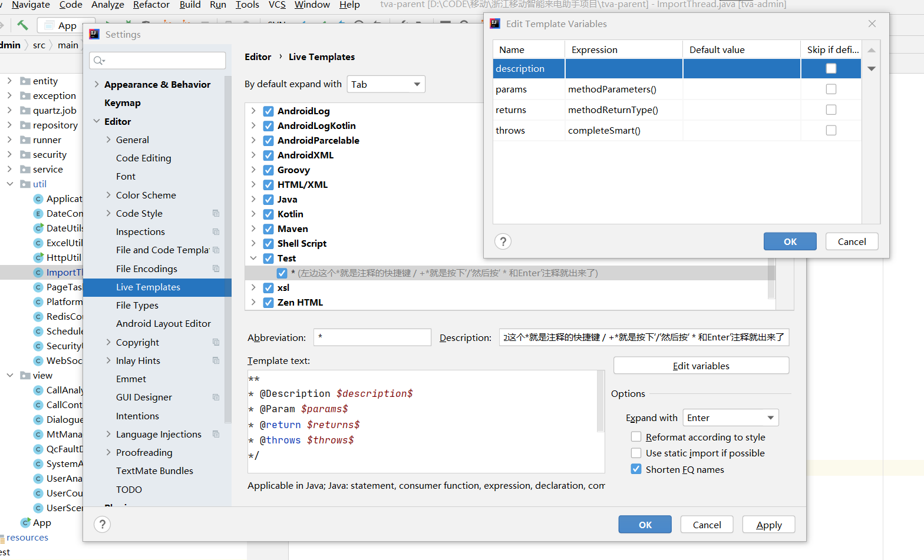Uncheck the Groovy template group
Viewport: 924px width, 560px height.
pyautogui.click(x=268, y=170)
